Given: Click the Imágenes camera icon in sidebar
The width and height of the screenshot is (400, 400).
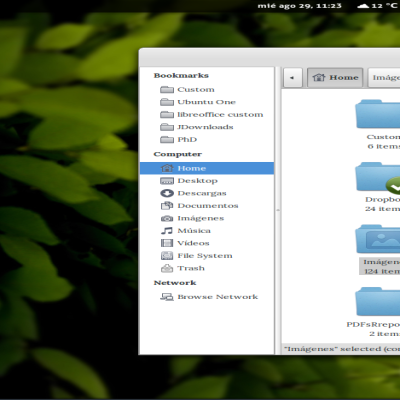Looking at the screenshot, I should click(167, 218).
